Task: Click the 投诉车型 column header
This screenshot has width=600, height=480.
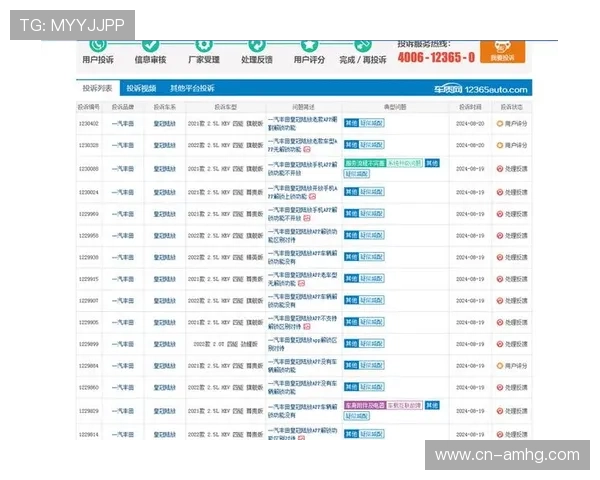Action: point(225,107)
